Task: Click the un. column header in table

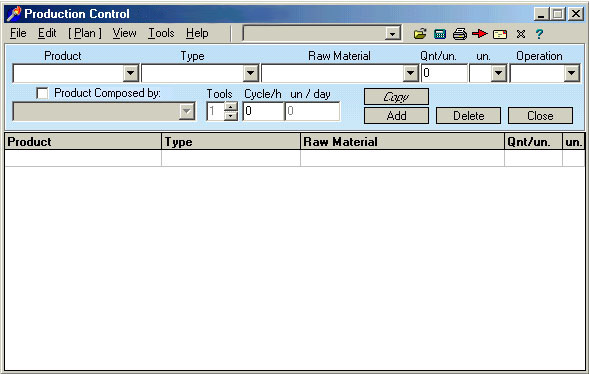Action: coord(574,142)
